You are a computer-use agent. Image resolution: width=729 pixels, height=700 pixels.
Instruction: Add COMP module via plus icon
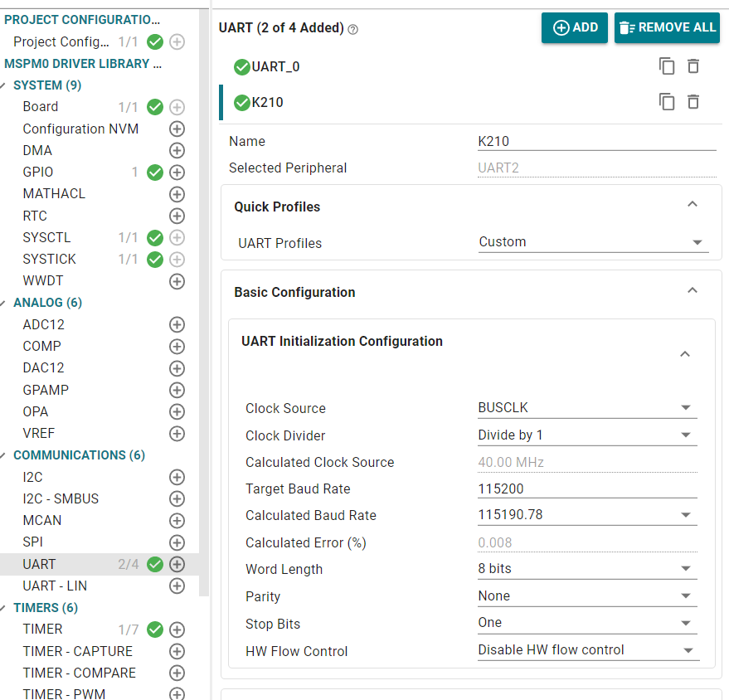(x=177, y=347)
